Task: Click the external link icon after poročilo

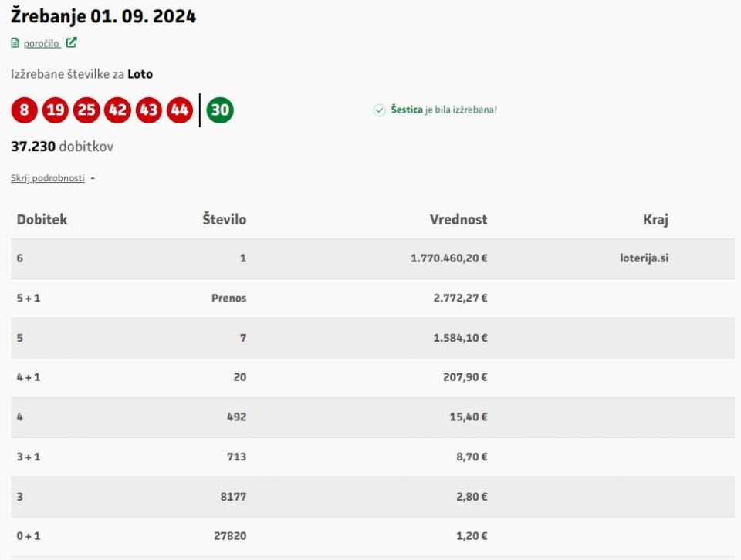Action: click(71, 43)
